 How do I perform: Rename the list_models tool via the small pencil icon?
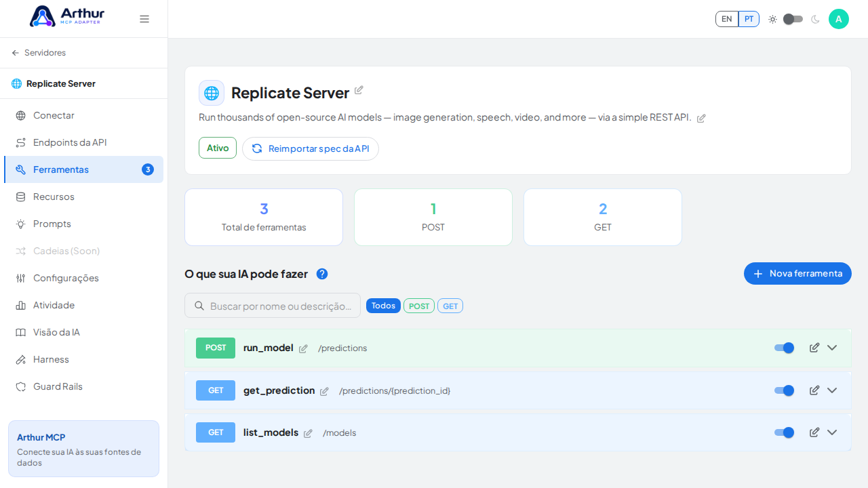pos(308,433)
